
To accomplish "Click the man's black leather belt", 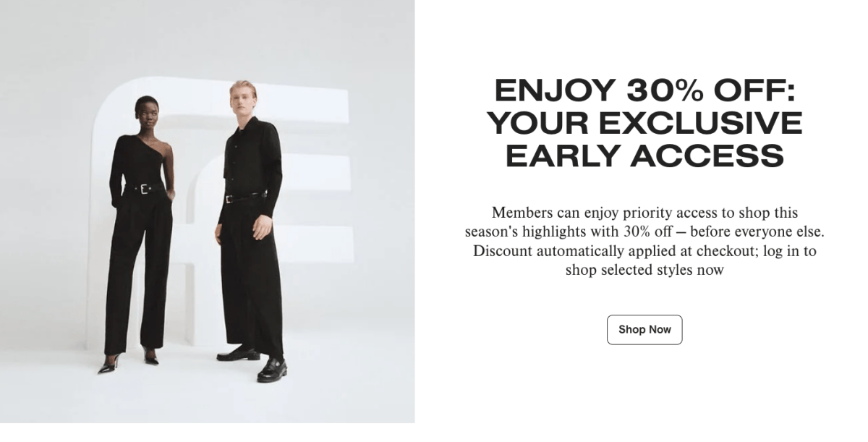I will tap(246, 196).
